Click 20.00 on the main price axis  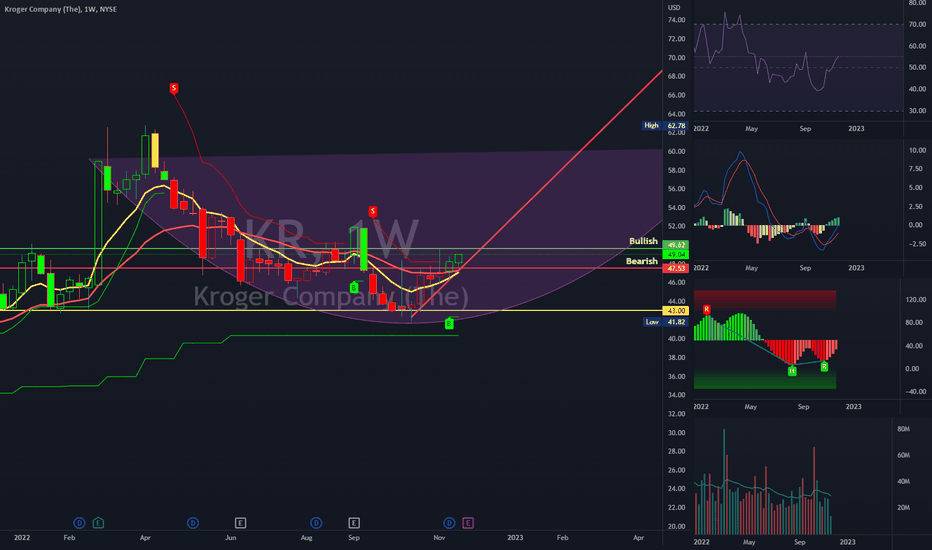point(676,527)
